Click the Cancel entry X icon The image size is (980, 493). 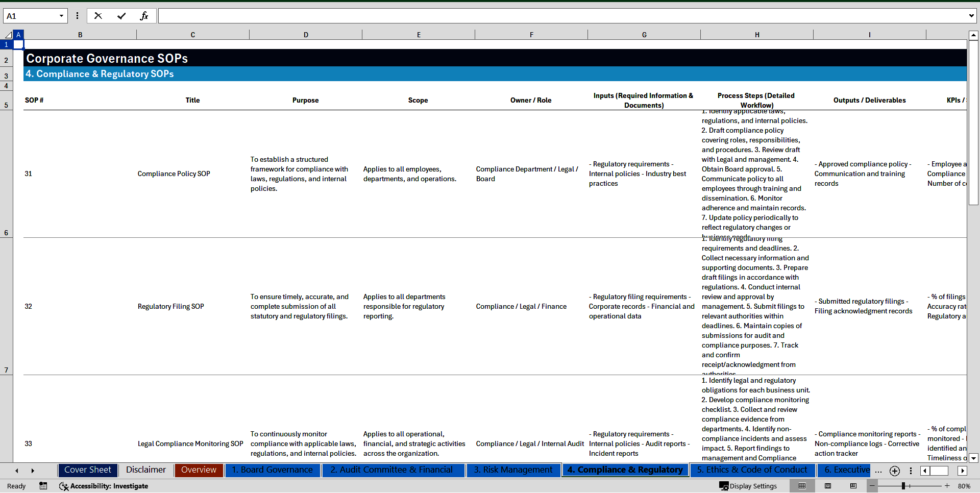pyautogui.click(x=98, y=16)
